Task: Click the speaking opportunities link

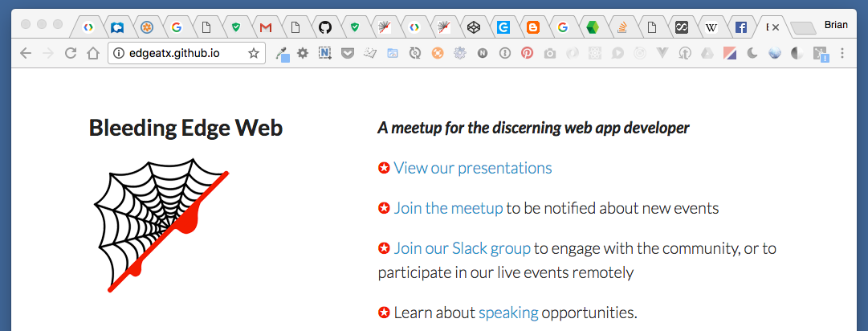Action: pyautogui.click(x=508, y=313)
